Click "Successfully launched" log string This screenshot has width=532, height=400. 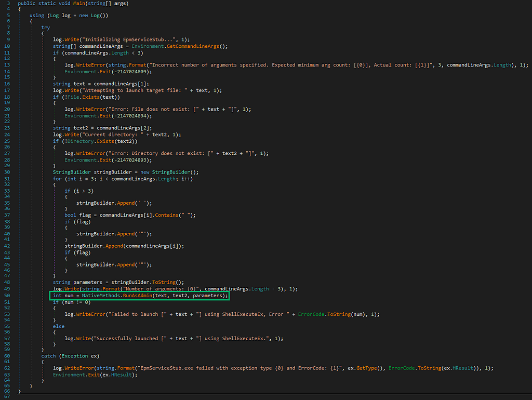(x=130, y=338)
